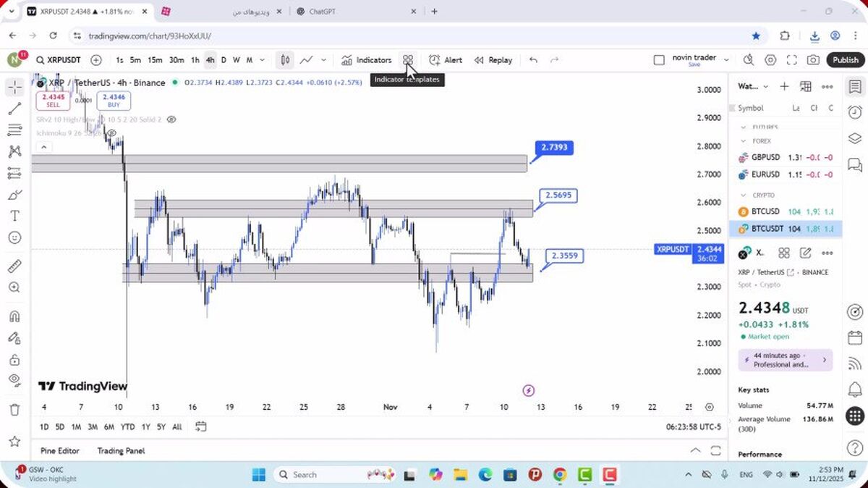
Task: Add symbol to watchlist plus icon
Action: pyautogui.click(x=784, y=86)
